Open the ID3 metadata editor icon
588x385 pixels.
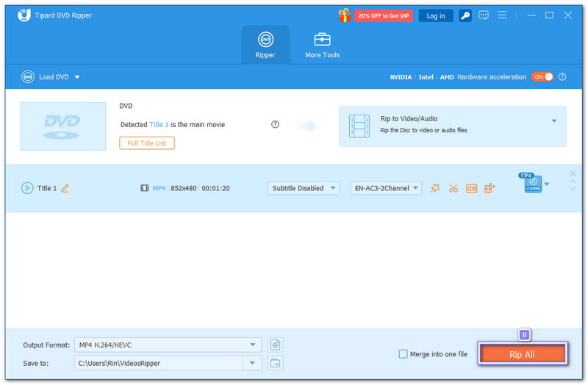[471, 188]
